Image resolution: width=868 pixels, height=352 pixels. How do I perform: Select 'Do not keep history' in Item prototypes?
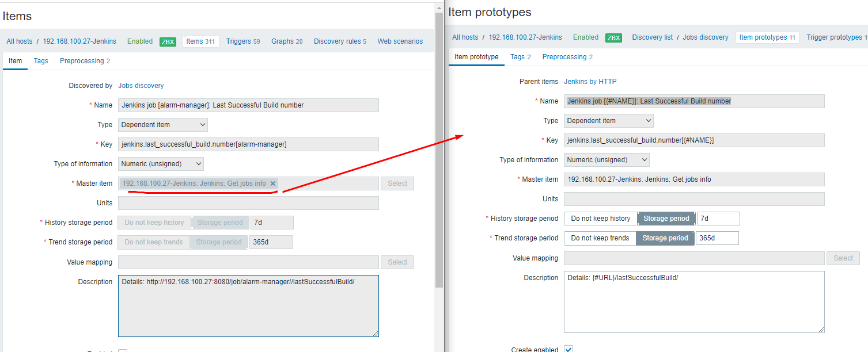(x=600, y=219)
